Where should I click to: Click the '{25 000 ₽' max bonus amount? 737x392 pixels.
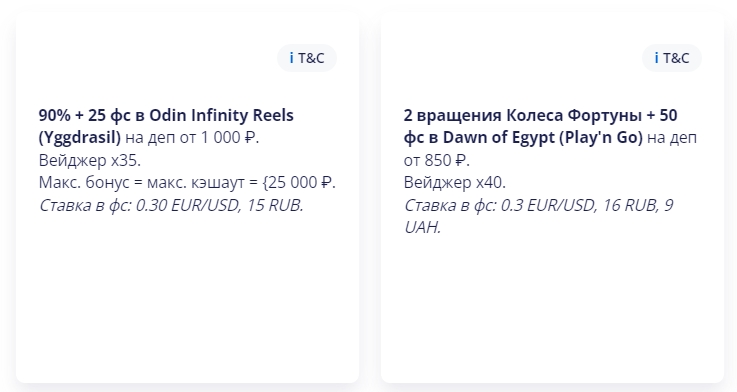[x=297, y=182]
